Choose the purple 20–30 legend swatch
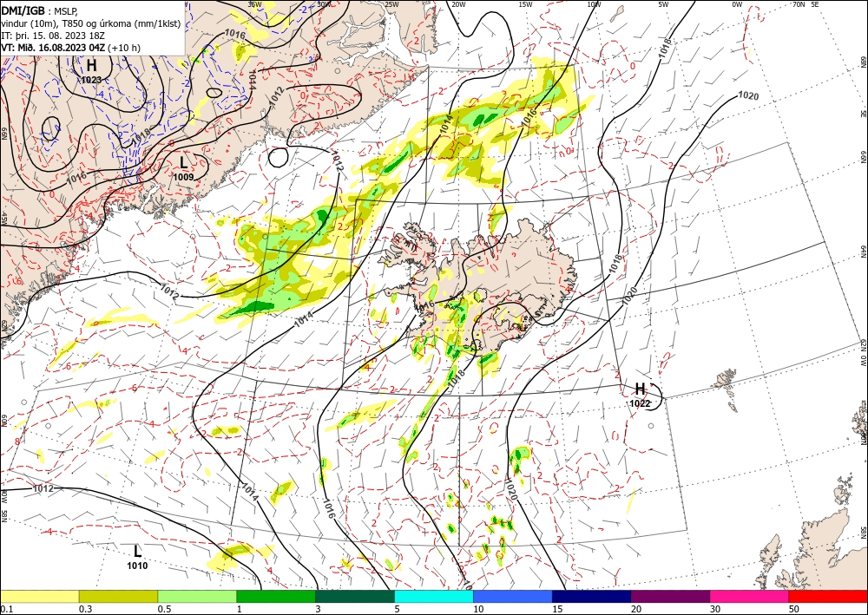Viewport: 868px width, 615px height. click(x=670, y=596)
